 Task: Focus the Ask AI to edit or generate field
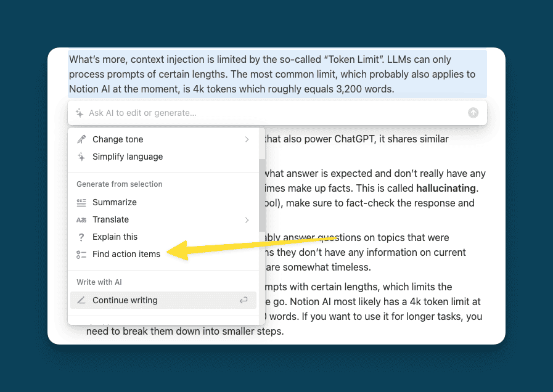[271, 113]
